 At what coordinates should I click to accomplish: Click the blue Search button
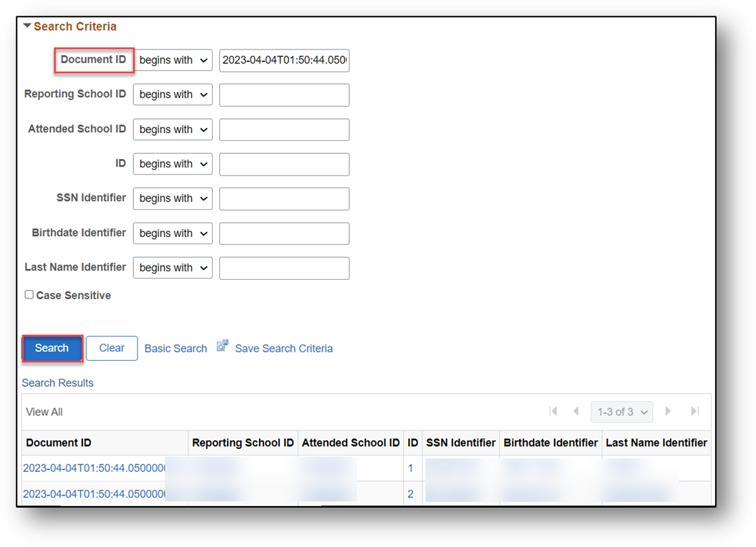52,348
